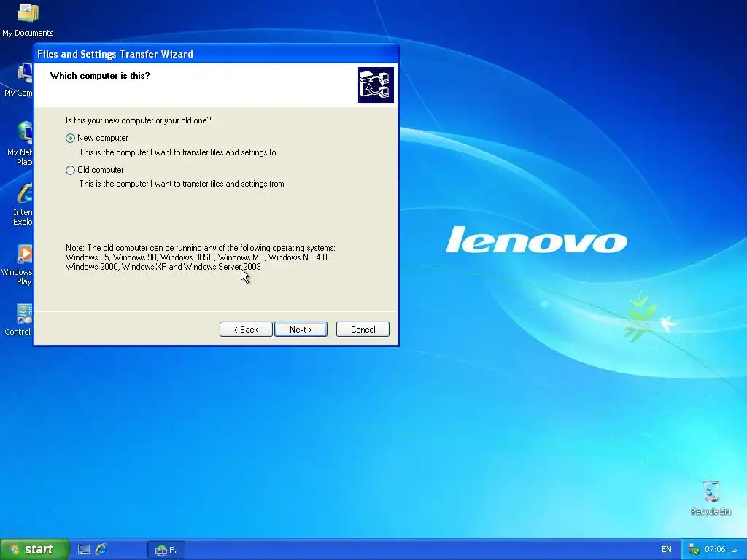747x560 pixels.
Task: Click the wizard taskbar button
Action: pos(166,550)
